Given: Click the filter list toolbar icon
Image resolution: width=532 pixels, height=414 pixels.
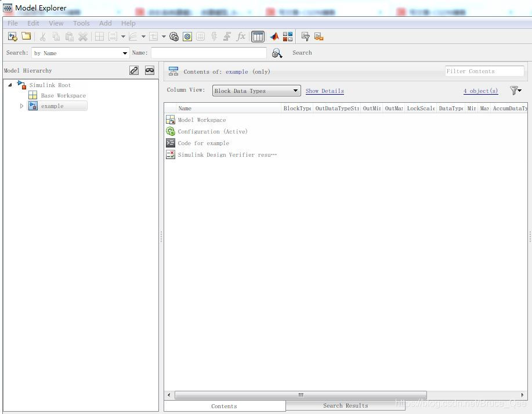Looking at the screenshot, I should 305,37.
